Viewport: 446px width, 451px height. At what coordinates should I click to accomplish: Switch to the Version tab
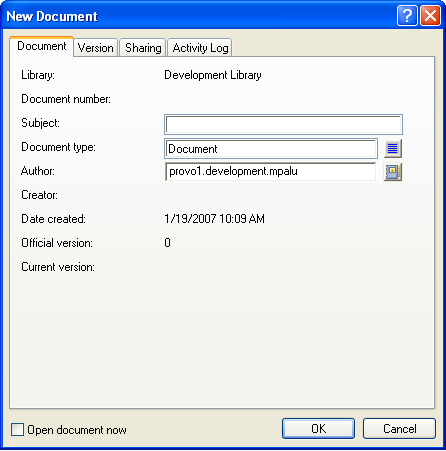click(x=96, y=48)
